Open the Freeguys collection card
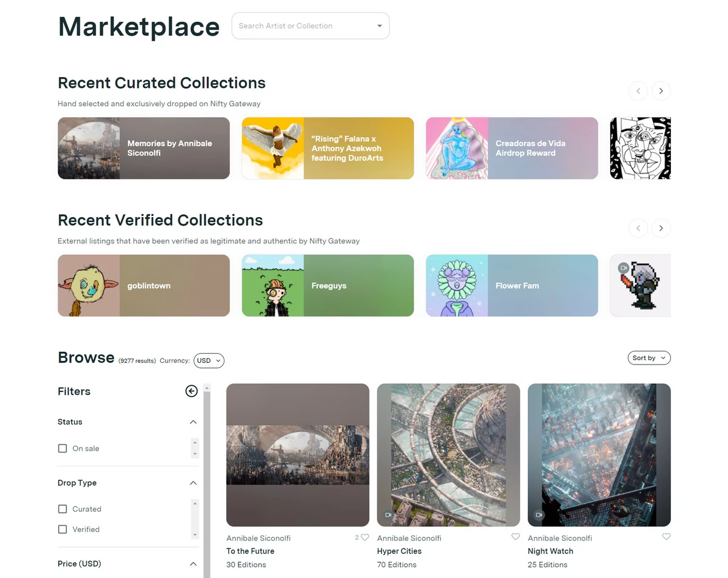 [328, 286]
